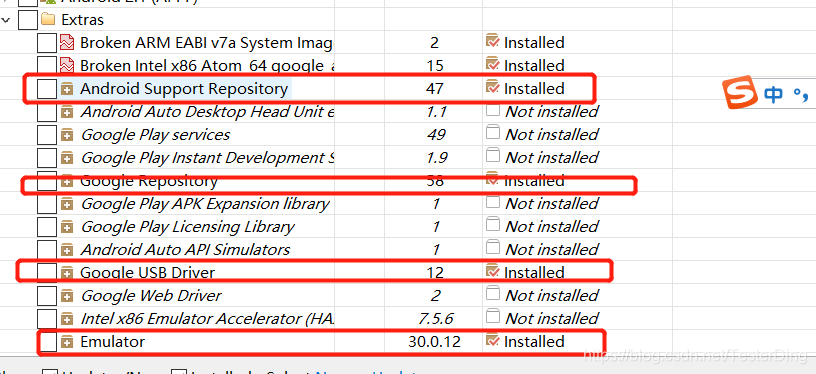Select the Broken ARM EABI v7a System Image name
816x374 pixels.
(206, 43)
